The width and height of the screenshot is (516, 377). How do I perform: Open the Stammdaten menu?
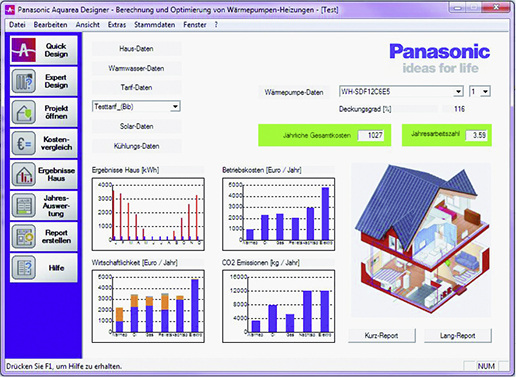pos(155,25)
